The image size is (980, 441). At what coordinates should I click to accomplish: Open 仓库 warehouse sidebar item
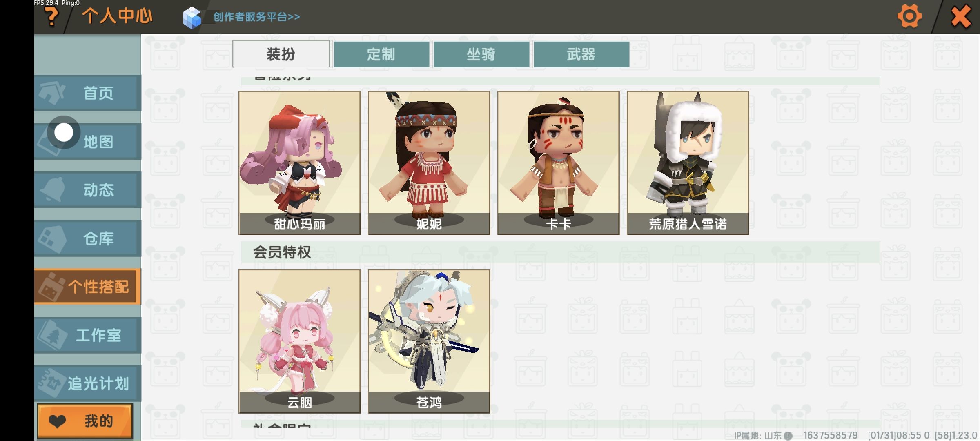pyautogui.click(x=88, y=238)
